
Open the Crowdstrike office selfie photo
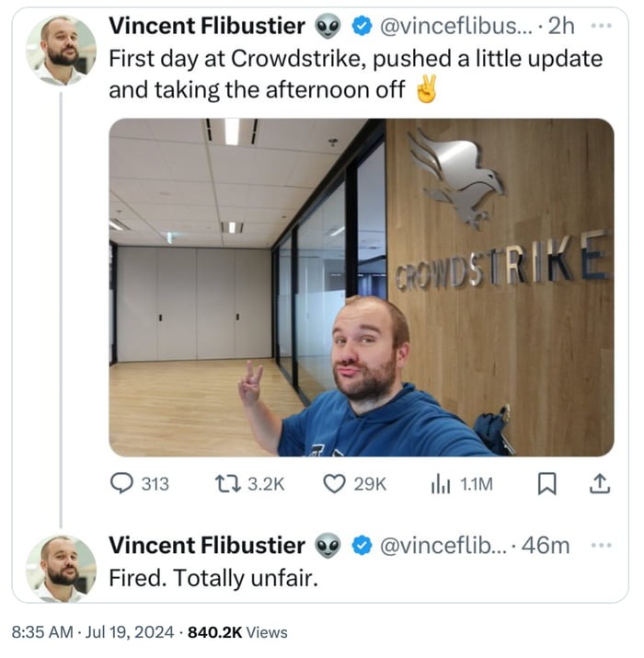pyautogui.click(x=362, y=287)
